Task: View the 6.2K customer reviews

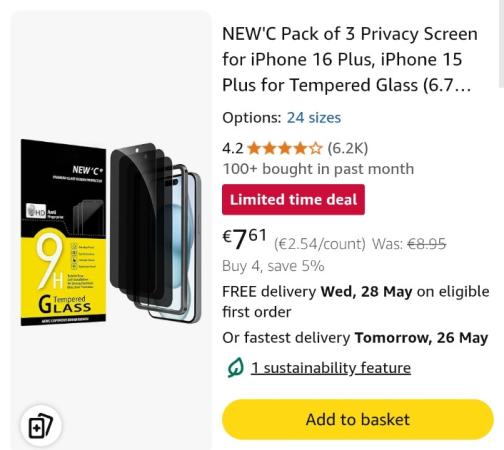Action: [x=348, y=148]
